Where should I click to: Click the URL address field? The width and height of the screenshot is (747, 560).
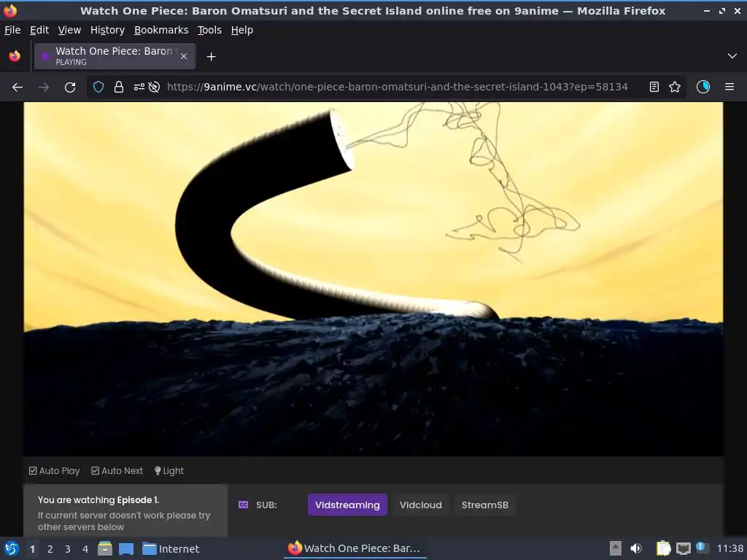[x=398, y=87]
